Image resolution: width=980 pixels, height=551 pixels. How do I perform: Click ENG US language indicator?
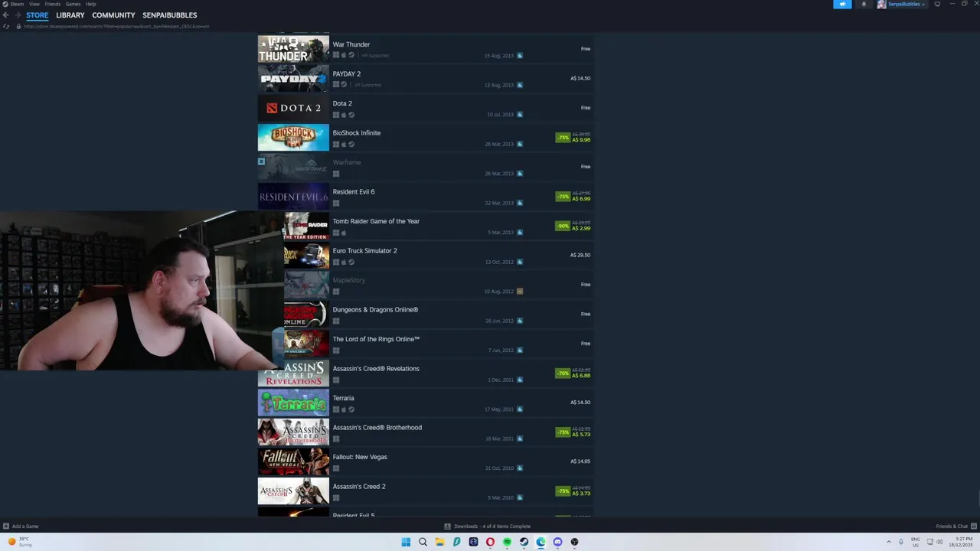click(915, 542)
